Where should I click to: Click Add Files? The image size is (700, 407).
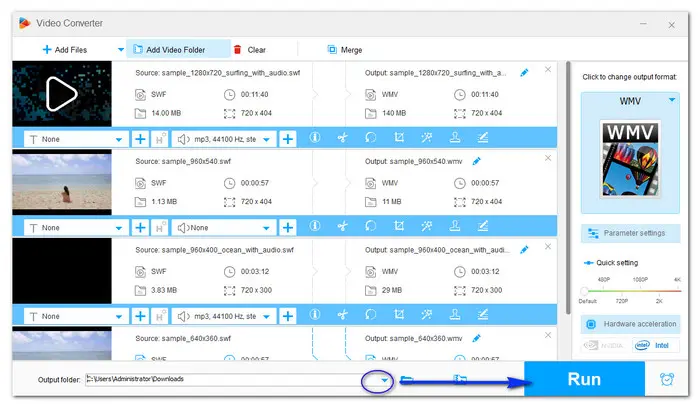(65, 50)
